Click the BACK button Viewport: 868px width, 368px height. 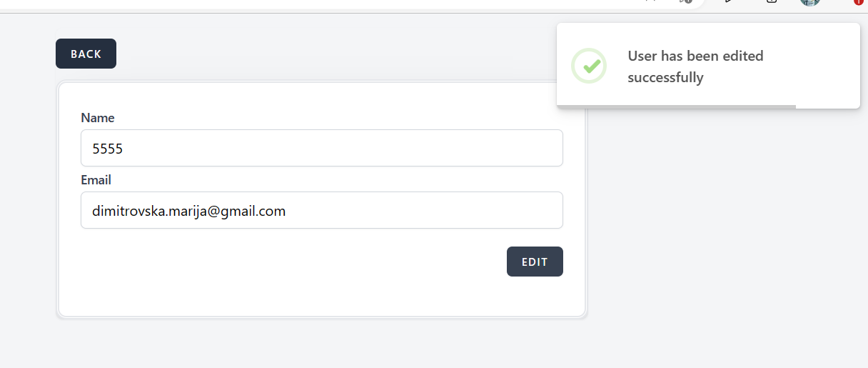(x=86, y=54)
